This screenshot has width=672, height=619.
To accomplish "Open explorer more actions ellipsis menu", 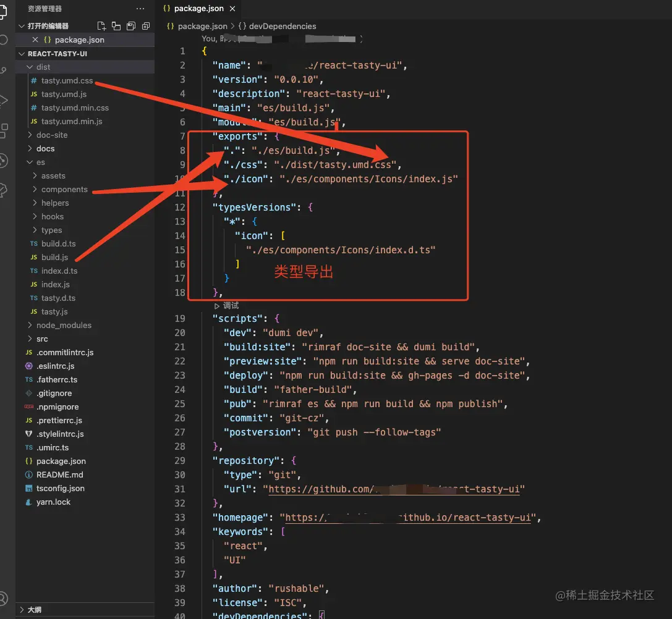I will (140, 9).
